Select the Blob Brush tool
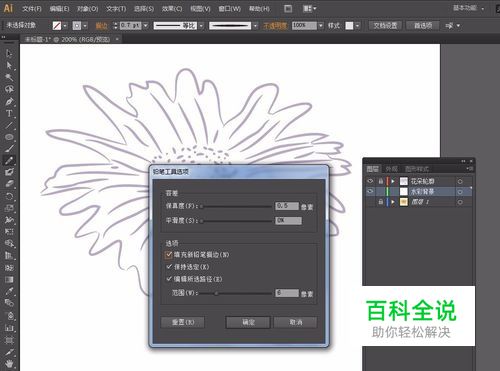 9,172
